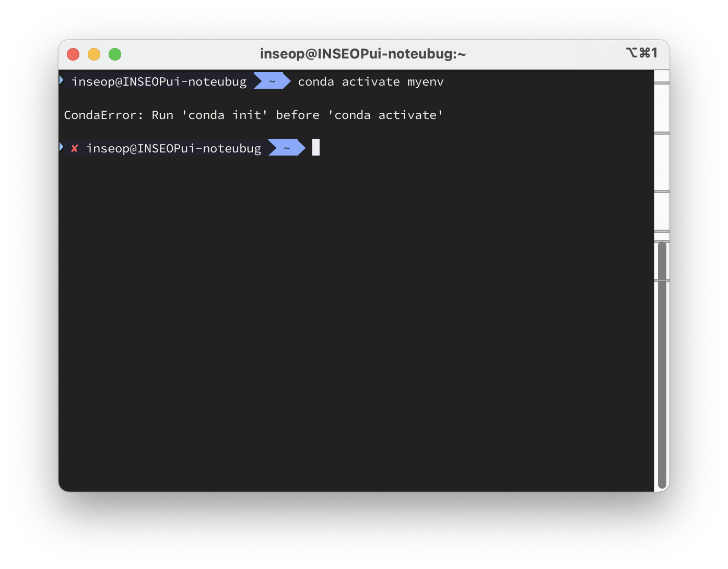Screen dimensions: 728x569
Task: Click the terminal cursor block
Action: point(316,148)
